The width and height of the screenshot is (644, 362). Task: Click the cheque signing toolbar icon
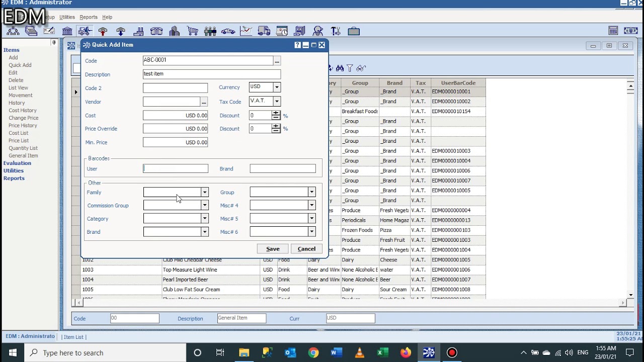[x=49, y=31]
